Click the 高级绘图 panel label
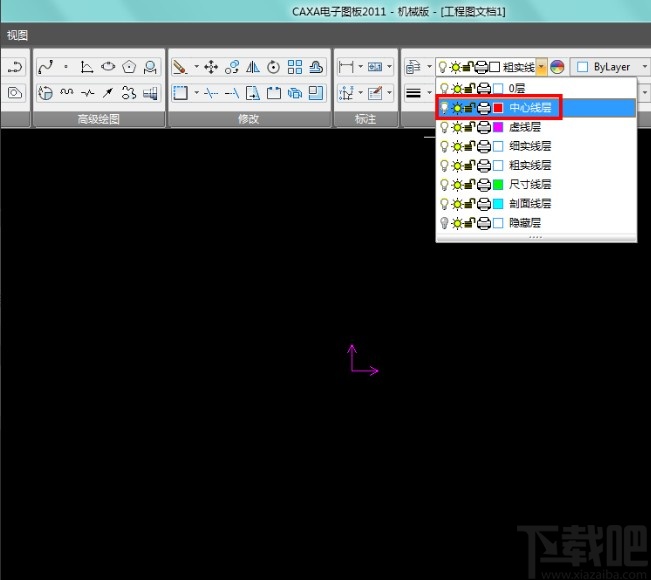Screen dimensions: 651x580 pyautogui.click(x=99, y=120)
